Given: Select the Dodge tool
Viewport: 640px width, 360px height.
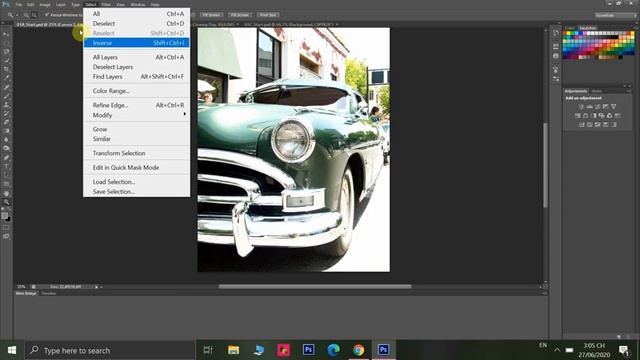Looking at the screenshot, I should point(6,149).
